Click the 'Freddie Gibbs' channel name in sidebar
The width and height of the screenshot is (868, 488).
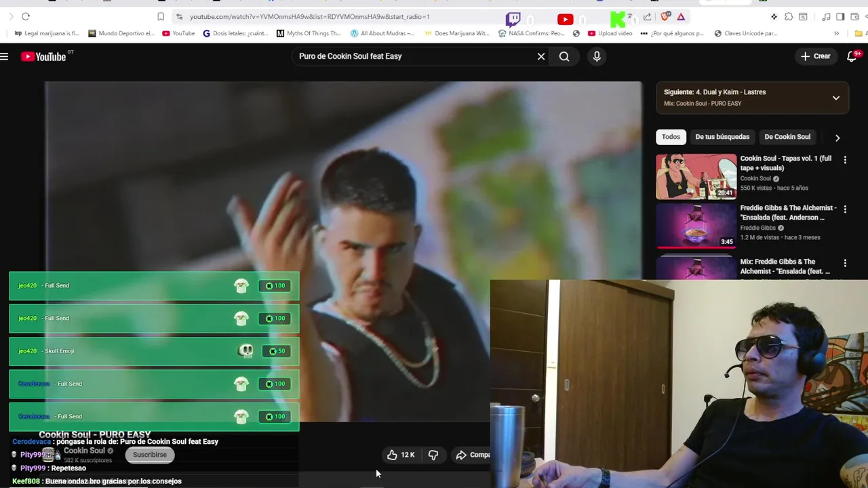[758, 228]
